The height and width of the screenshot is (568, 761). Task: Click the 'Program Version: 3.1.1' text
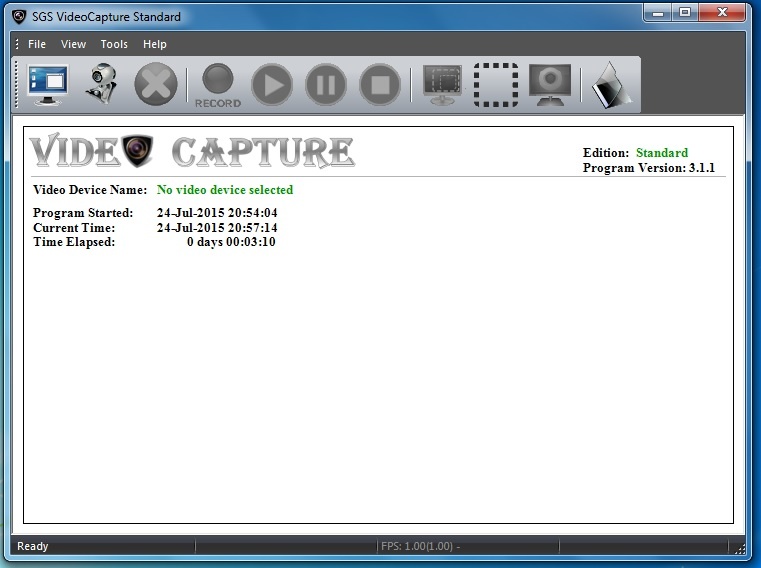[649, 168]
